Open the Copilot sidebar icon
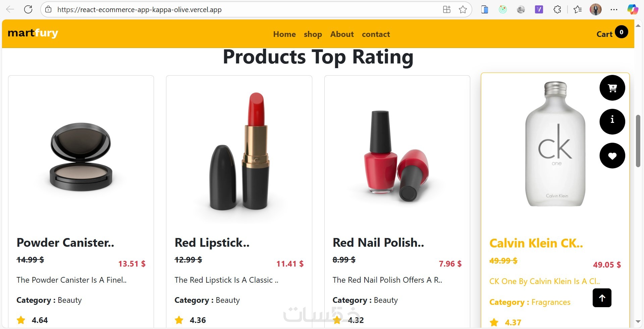 tap(633, 9)
